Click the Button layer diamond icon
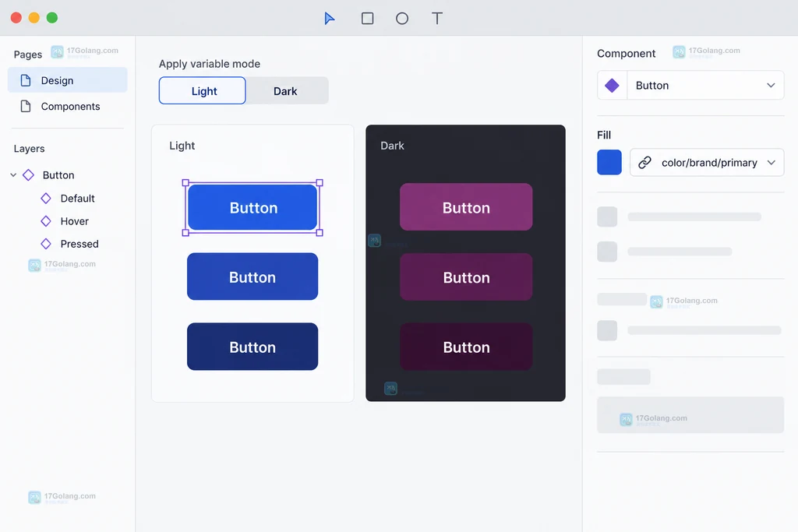The width and height of the screenshot is (798, 532). [x=29, y=175]
